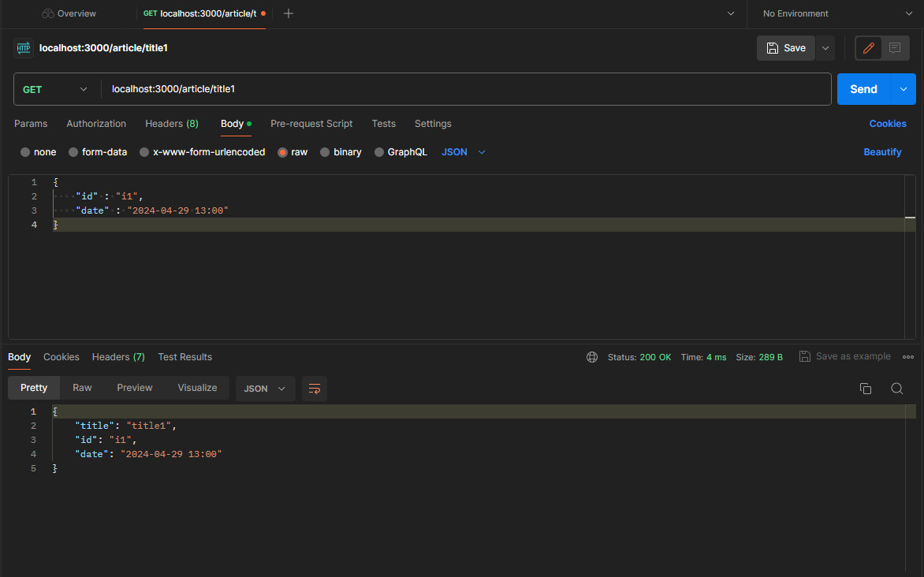Open a new request tab with plus
924x577 pixels.
point(289,13)
